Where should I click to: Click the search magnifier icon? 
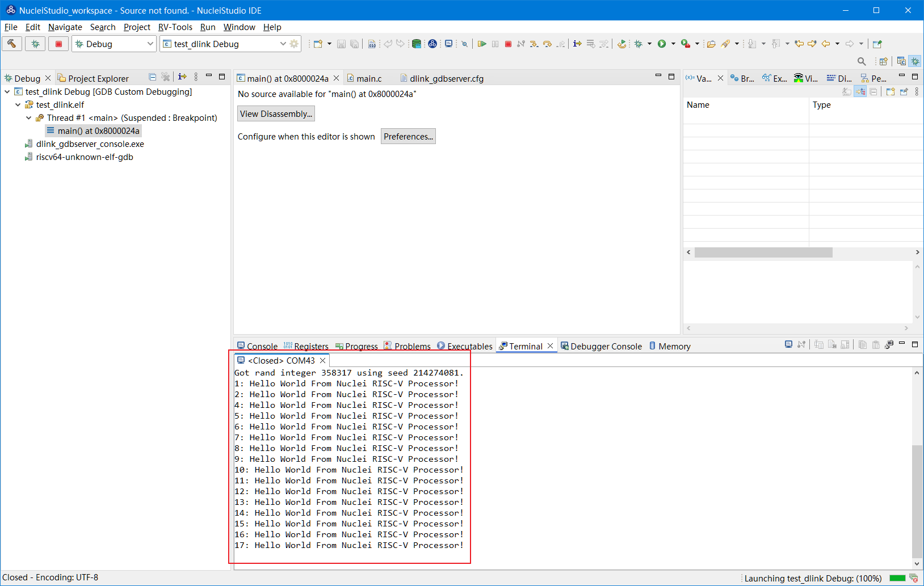pyautogui.click(x=862, y=61)
